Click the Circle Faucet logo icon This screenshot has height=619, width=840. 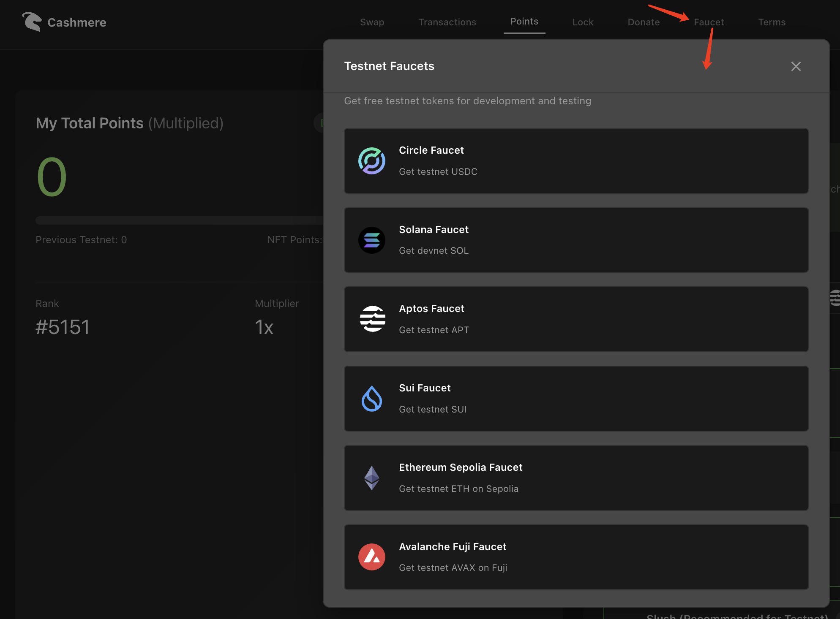tap(372, 161)
